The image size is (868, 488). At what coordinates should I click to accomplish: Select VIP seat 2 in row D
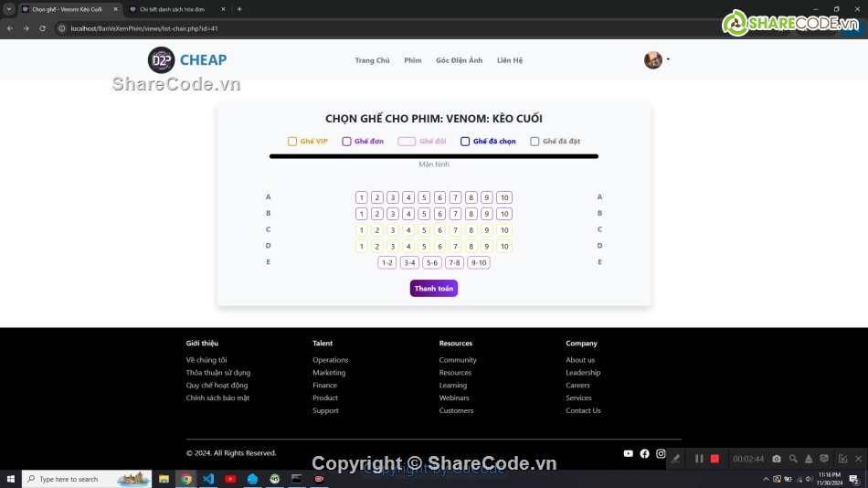tap(377, 247)
